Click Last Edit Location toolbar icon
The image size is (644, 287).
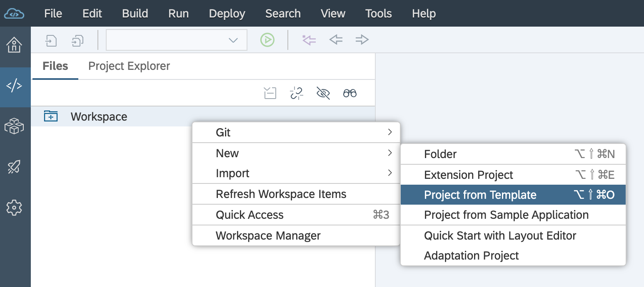pos(309,40)
